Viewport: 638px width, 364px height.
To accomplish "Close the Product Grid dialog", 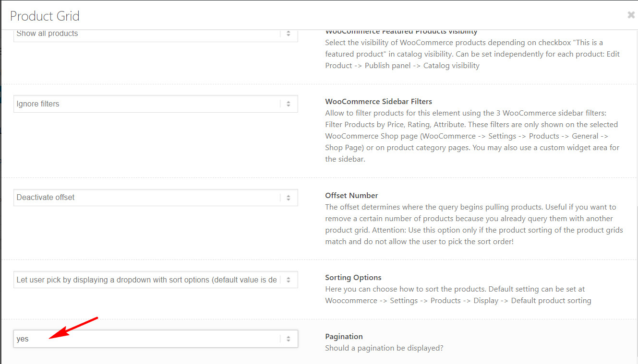I will point(631,15).
